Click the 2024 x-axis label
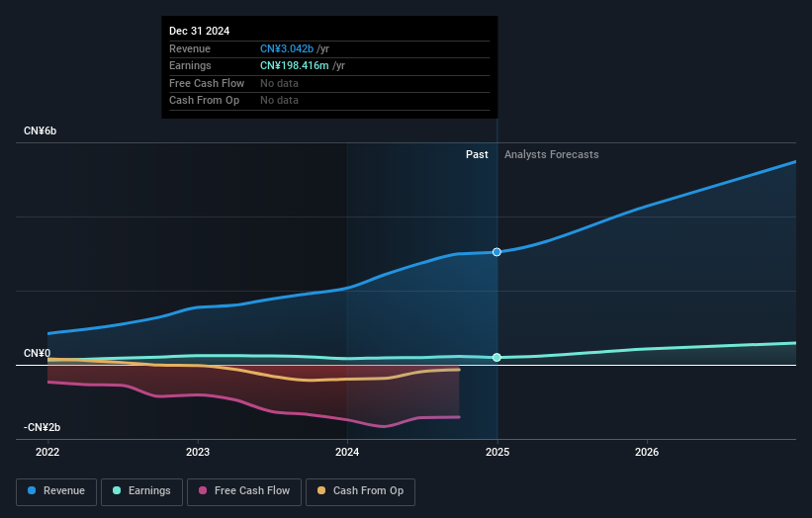 [347, 453]
